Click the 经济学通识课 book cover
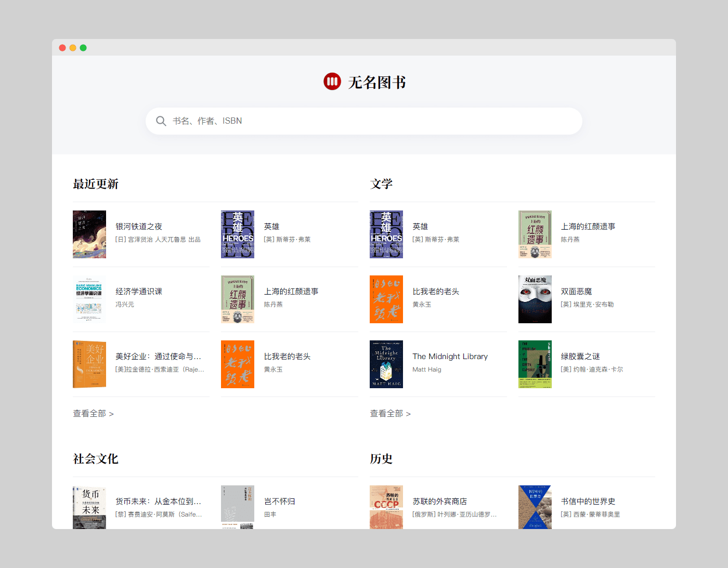The height and width of the screenshot is (568, 728). (89, 299)
